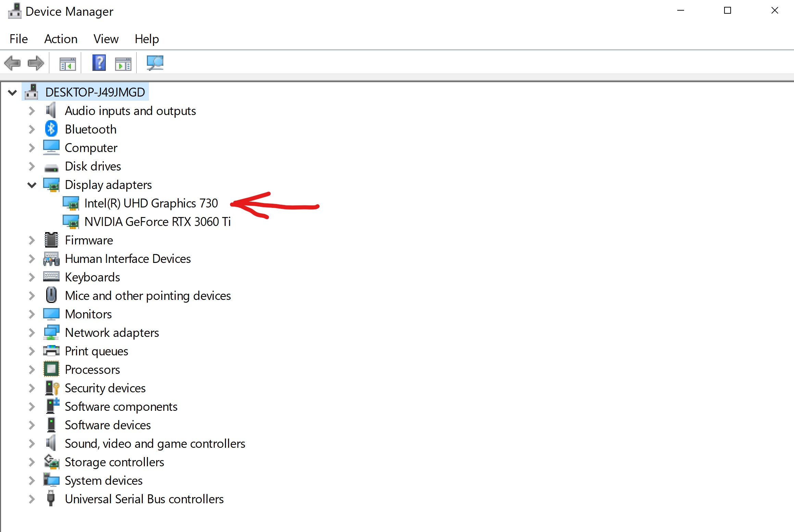The image size is (794, 532).
Task: Click the Forward arrow toolbar icon
Action: 36,63
